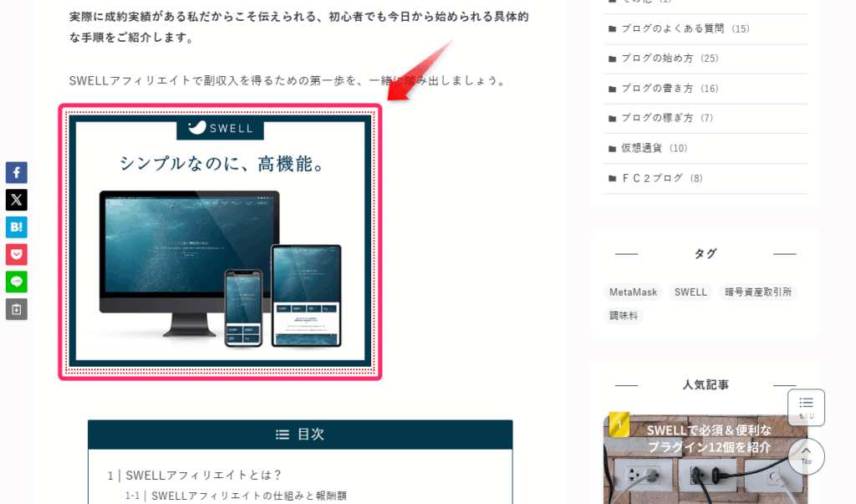The width and height of the screenshot is (856, 504).
Task: Jump to section 1 SWELLアフィリエイトとは？
Action: (x=194, y=476)
